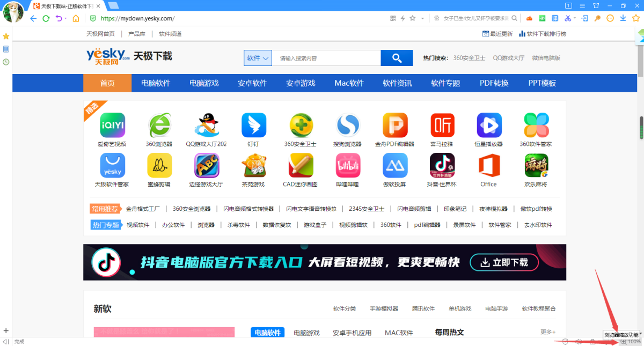Image resolution: width=644 pixels, height=346 pixels.
Task: Click the 请输入搜索内容 search input
Action: point(327,58)
